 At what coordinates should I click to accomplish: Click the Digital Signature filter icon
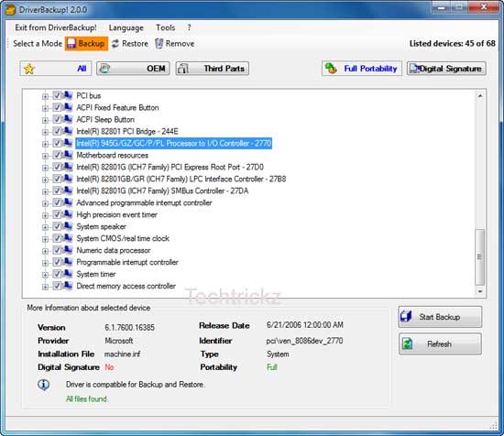(x=414, y=69)
